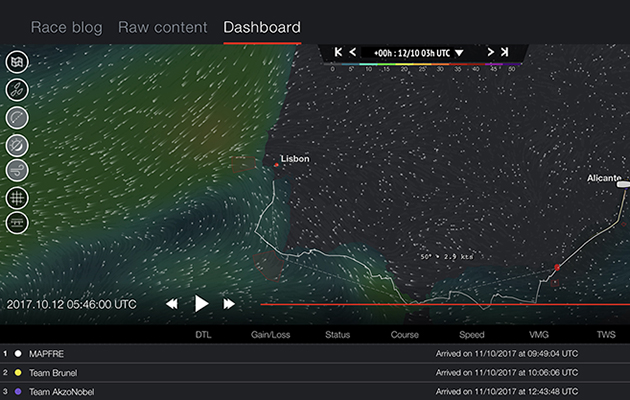Step forward one forecast time

[490, 52]
